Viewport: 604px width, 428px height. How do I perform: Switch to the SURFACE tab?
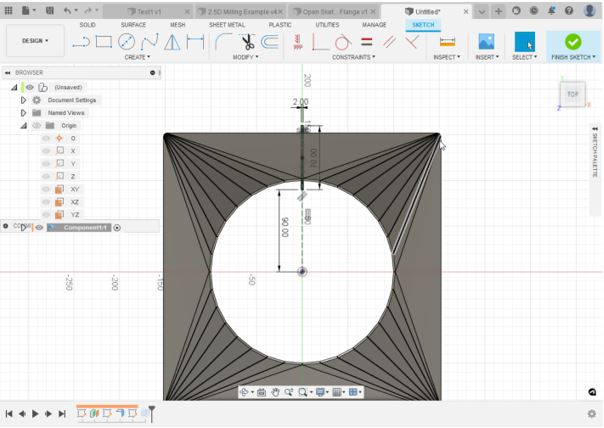[x=133, y=25]
